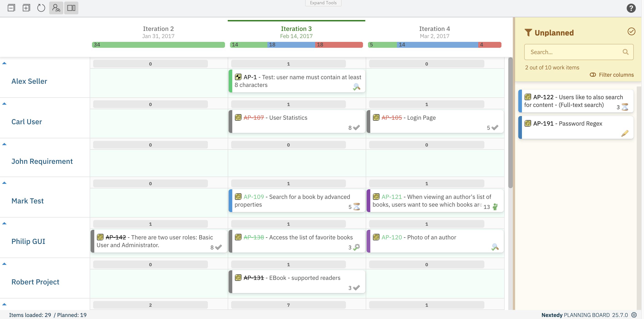This screenshot has width=644, height=319.
Task: Click the Iteration 2 green progress bar
Action: (x=158, y=45)
